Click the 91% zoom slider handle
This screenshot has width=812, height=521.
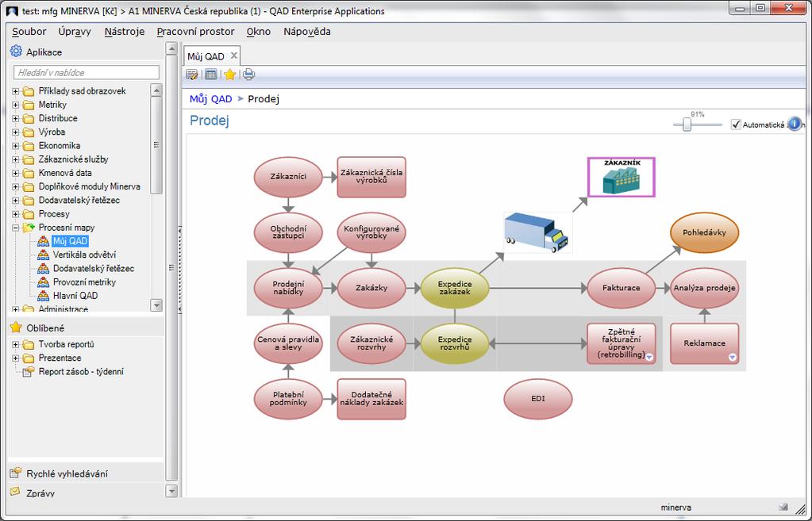click(x=687, y=125)
